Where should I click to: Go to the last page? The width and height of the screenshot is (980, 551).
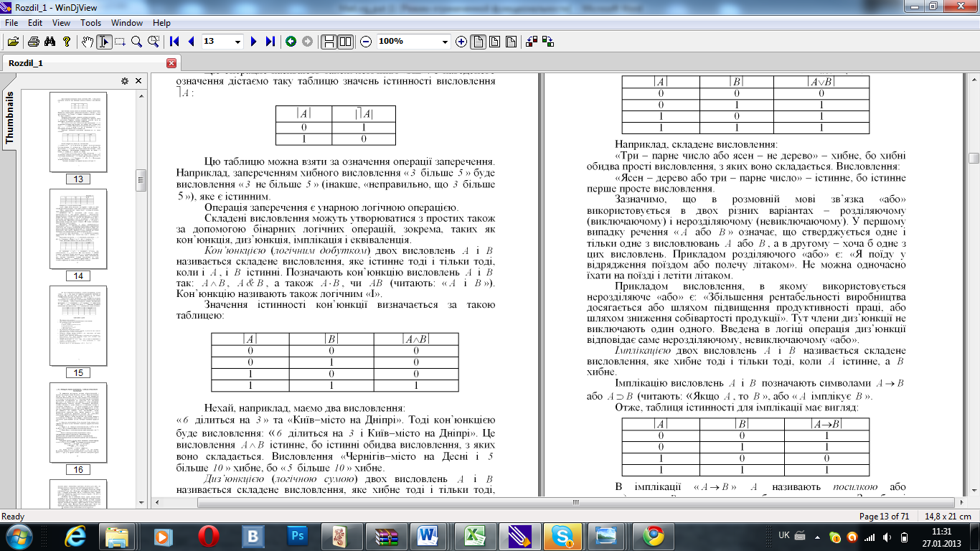(x=270, y=42)
